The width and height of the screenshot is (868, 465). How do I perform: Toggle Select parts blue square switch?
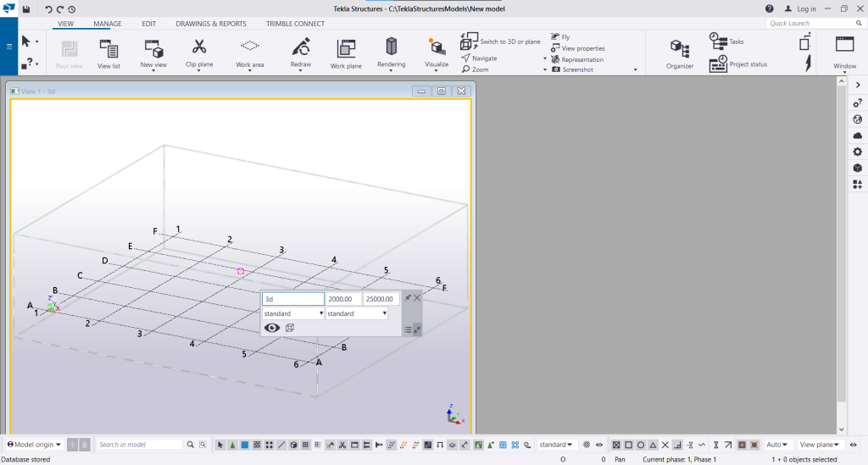coord(245,445)
